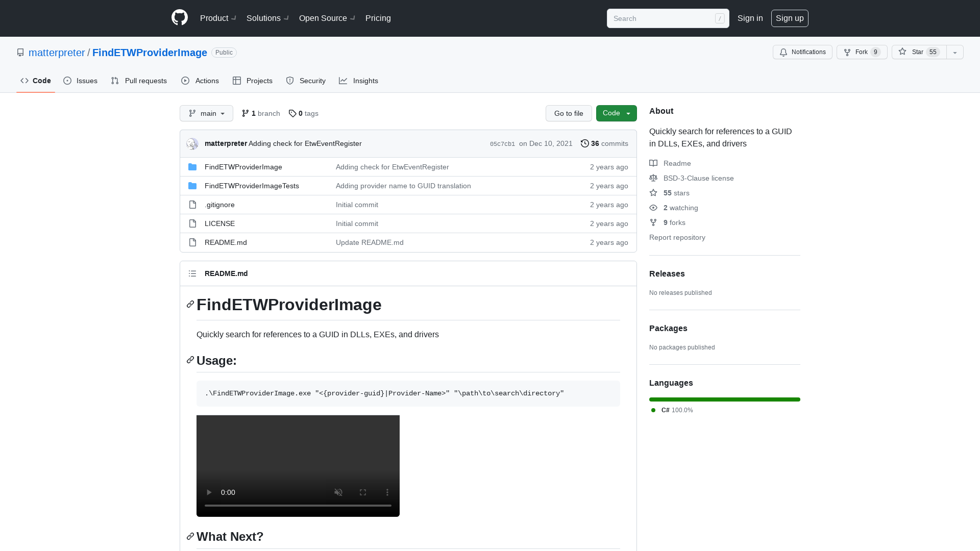The width and height of the screenshot is (980, 551).
Task: Open the video more options menu
Action: [387, 492]
